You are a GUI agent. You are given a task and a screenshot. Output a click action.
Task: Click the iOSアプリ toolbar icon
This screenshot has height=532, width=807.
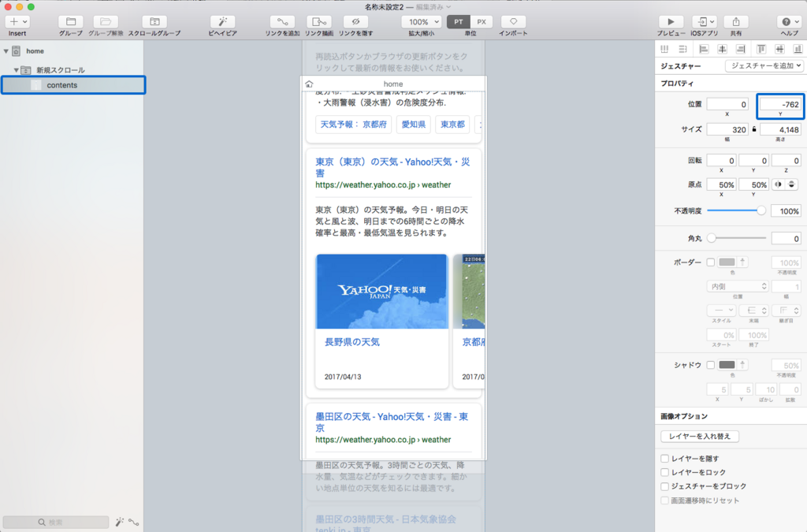coord(702,21)
